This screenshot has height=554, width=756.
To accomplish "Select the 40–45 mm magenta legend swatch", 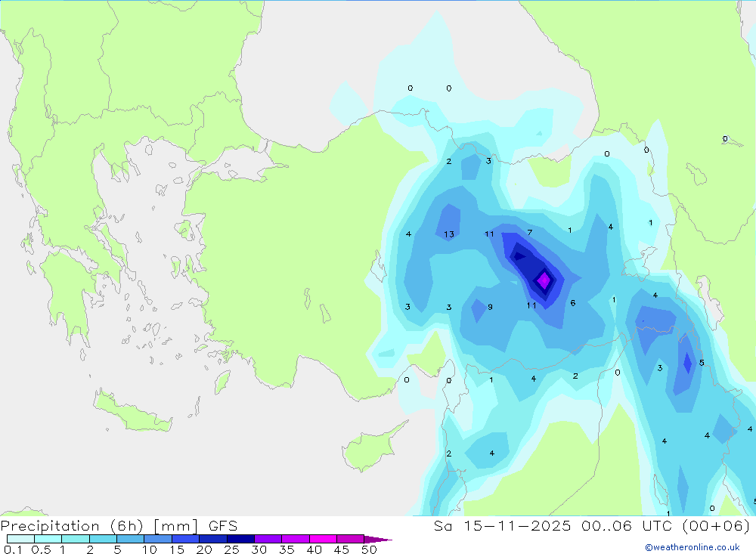I will [x=323, y=539].
